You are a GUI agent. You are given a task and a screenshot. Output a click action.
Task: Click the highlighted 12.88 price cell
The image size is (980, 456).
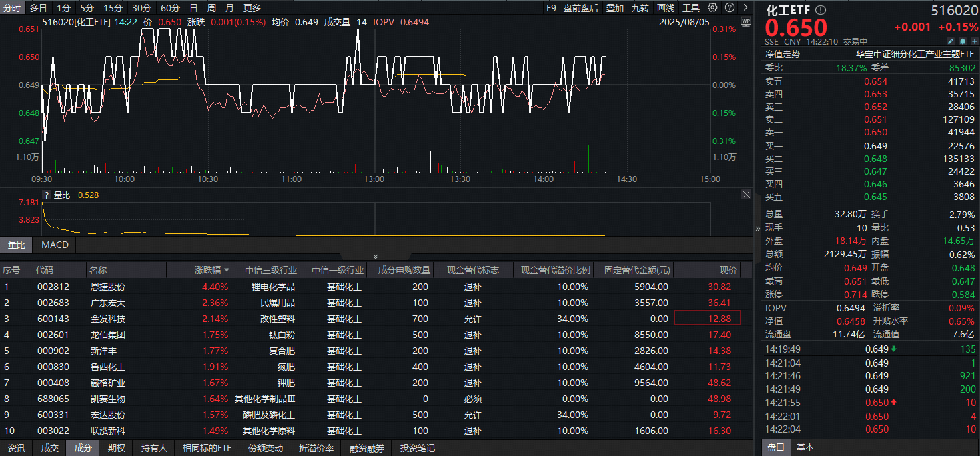(x=708, y=319)
